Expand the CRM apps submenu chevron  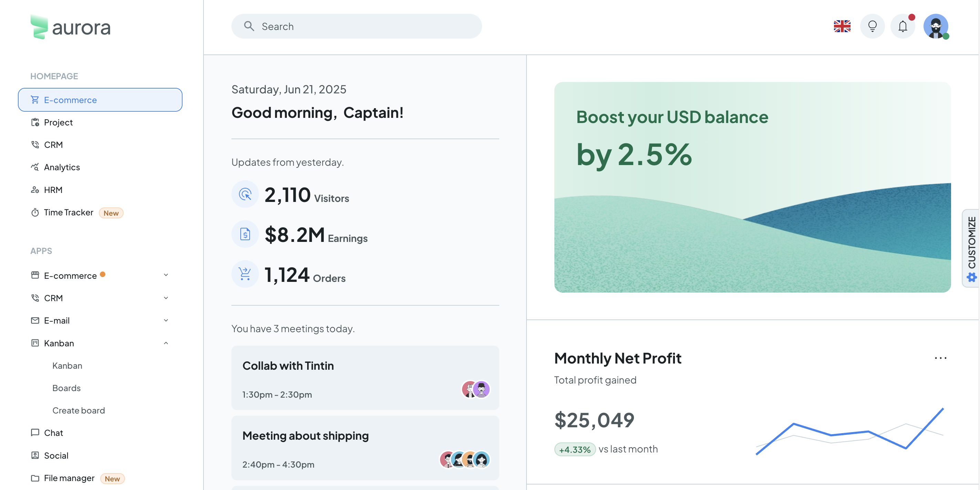point(166,298)
